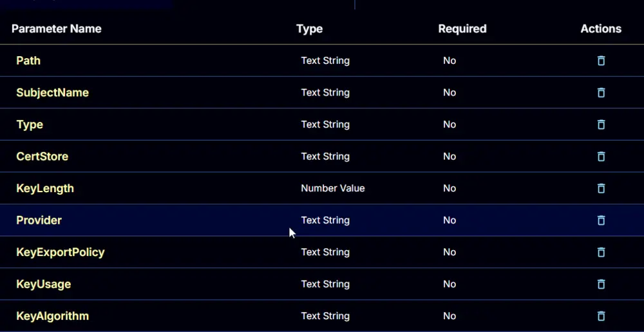
Task: Click the Type column header
Action: 309,29
